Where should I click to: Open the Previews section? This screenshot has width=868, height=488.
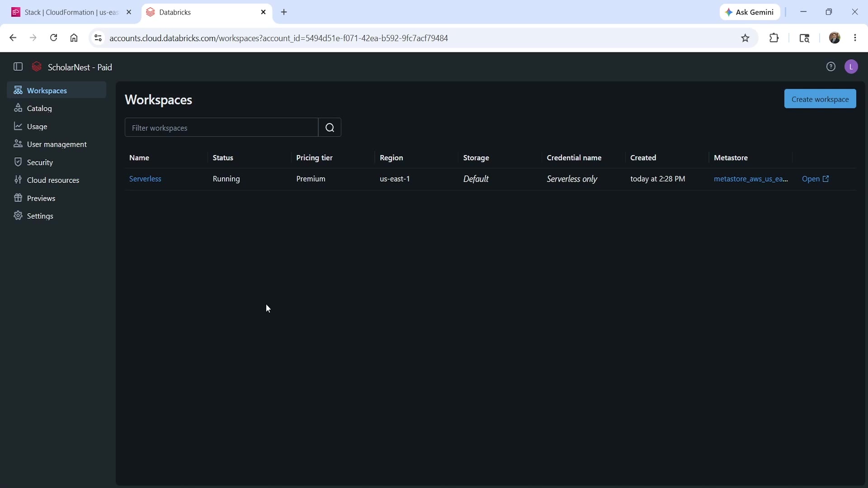pos(57,198)
